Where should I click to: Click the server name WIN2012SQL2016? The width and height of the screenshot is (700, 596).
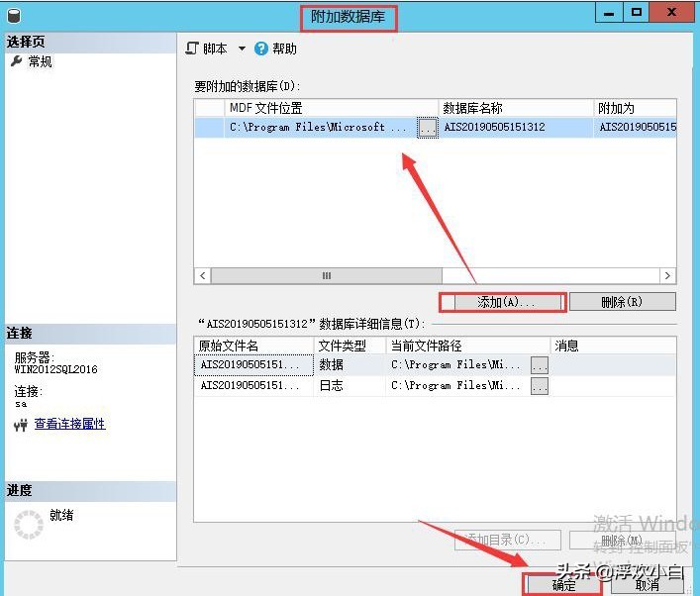(55, 369)
